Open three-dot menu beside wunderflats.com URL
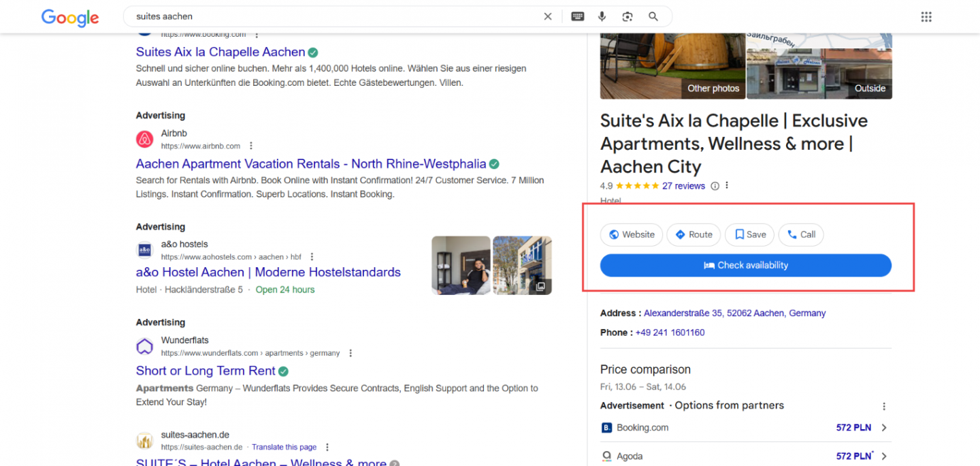The height and width of the screenshot is (466, 980). (x=350, y=353)
